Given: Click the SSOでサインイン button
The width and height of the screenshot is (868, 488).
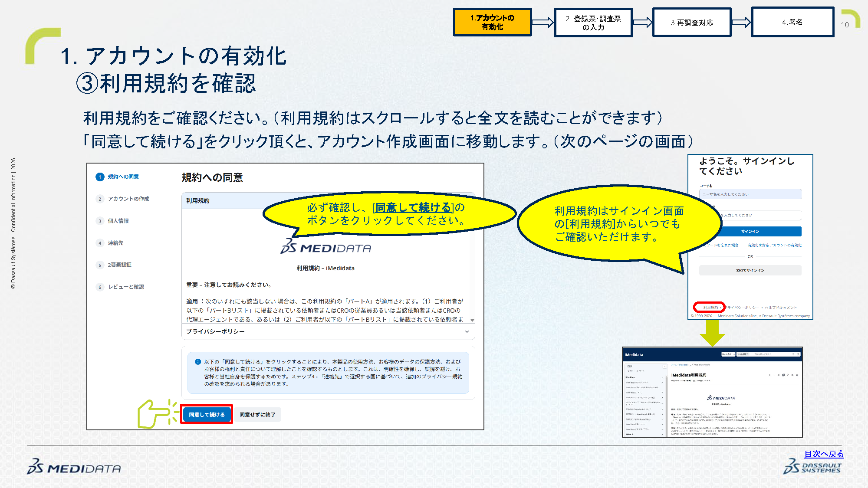Looking at the screenshot, I should 750,270.
